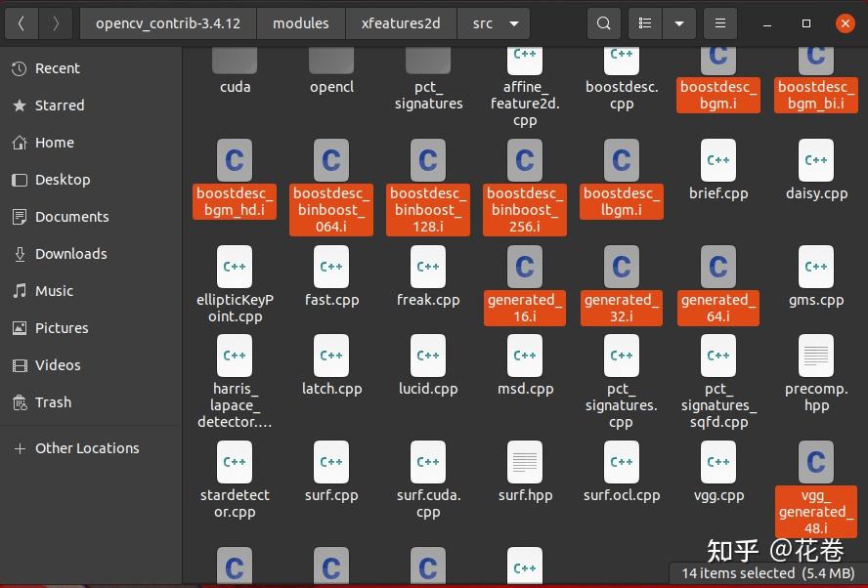Open the search icon in the toolbar

603,22
